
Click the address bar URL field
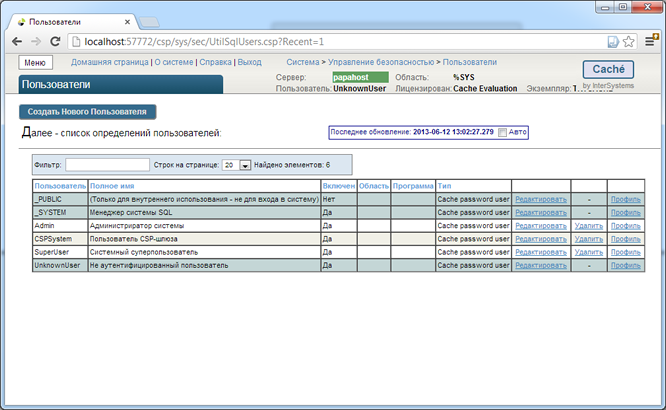(x=340, y=42)
